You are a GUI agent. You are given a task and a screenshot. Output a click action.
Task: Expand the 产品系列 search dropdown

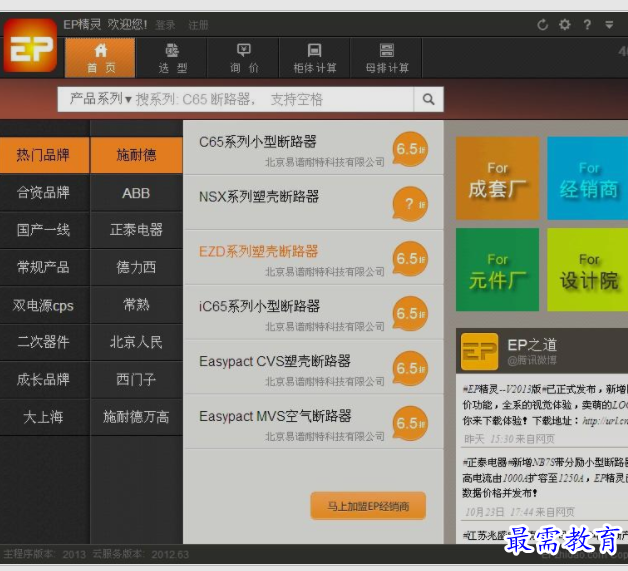point(101,99)
